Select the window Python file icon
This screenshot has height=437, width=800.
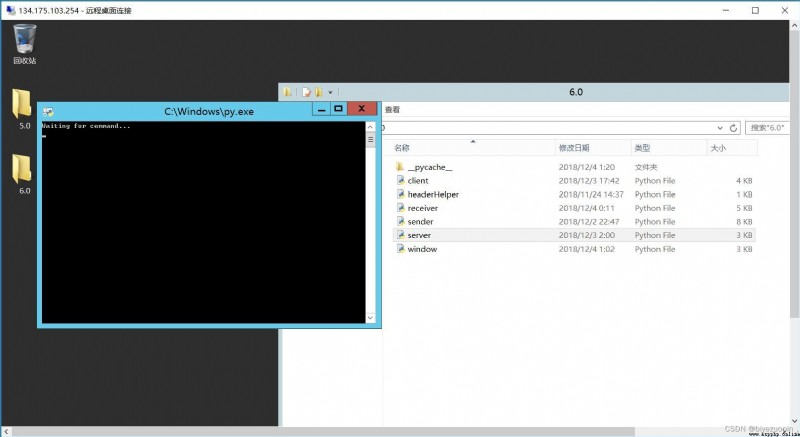click(401, 249)
